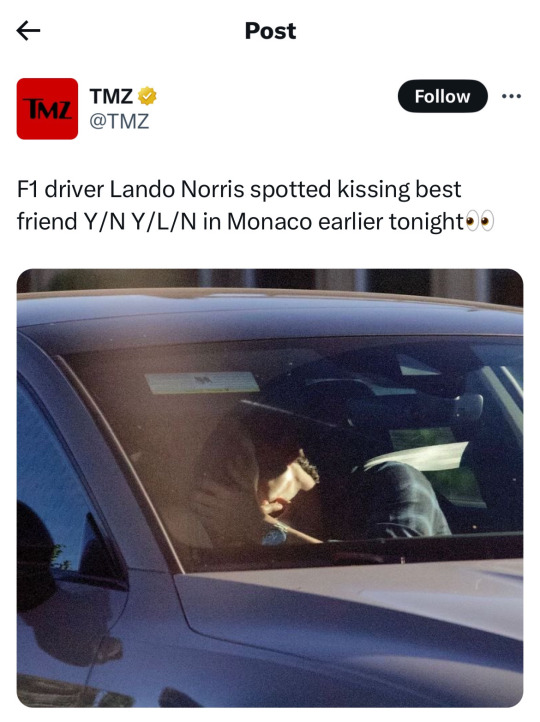Tap the windshield sticker in the photo
The image size is (540, 722).
[203, 382]
